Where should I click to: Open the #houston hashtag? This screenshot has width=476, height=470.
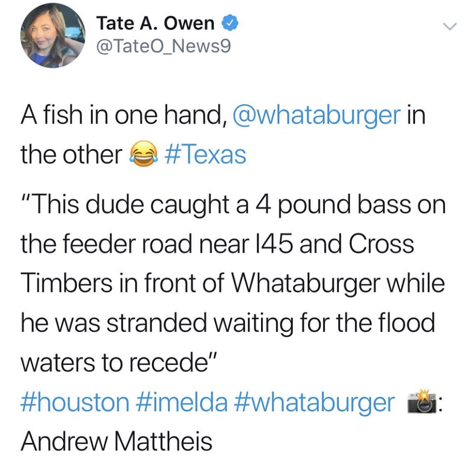tap(75, 403)
